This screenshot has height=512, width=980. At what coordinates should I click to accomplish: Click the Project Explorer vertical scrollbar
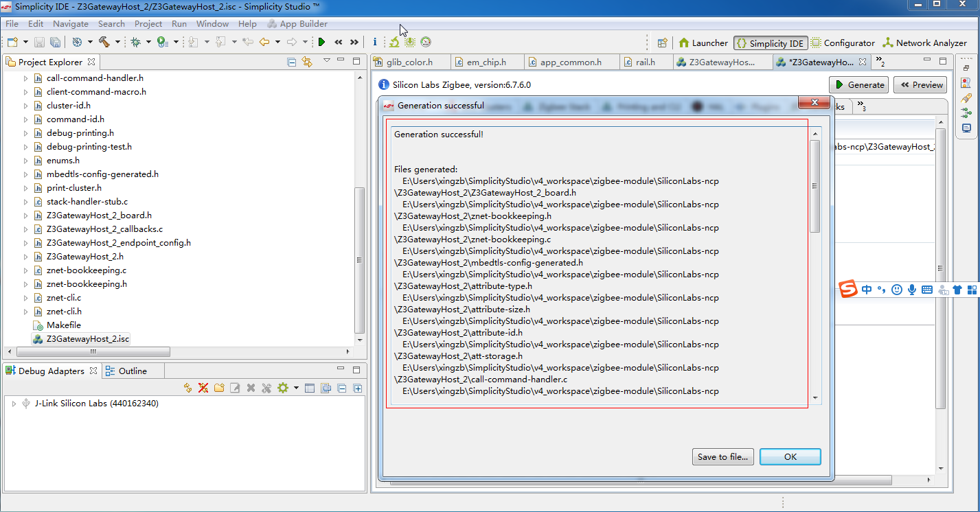pos(359,259)
